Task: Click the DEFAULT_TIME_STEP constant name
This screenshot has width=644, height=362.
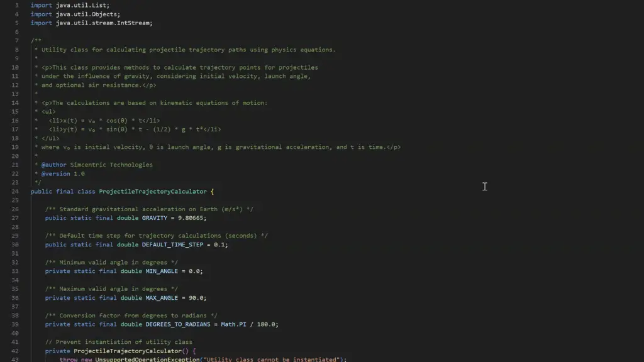Action: pos(172,244)
